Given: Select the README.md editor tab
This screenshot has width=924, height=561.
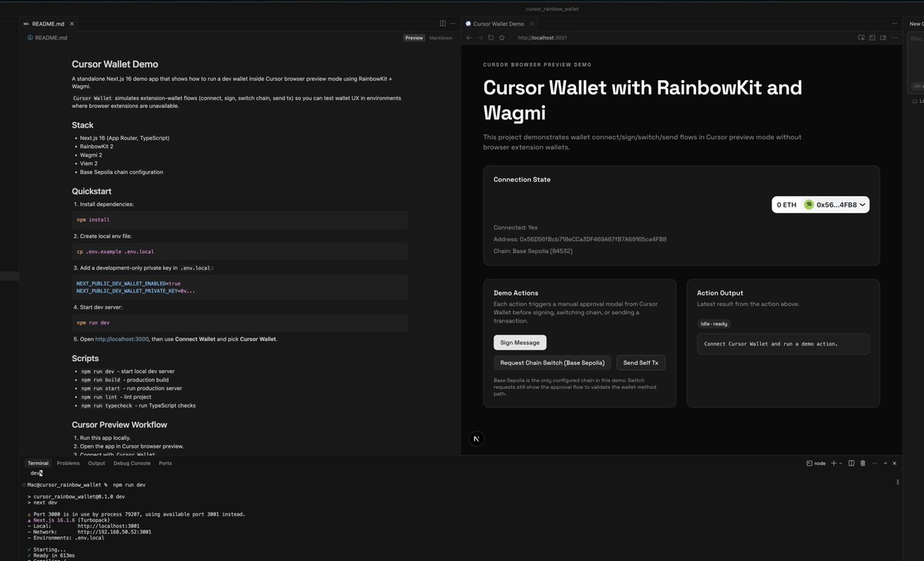Looking at the screenshot, I should point(49,24).
